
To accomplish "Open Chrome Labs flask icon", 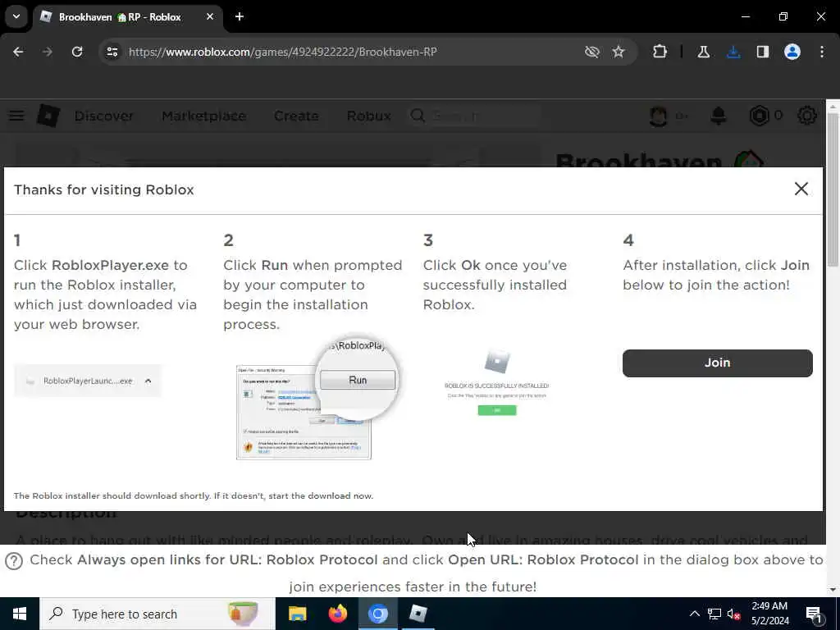I will click(x=703, y=52).
